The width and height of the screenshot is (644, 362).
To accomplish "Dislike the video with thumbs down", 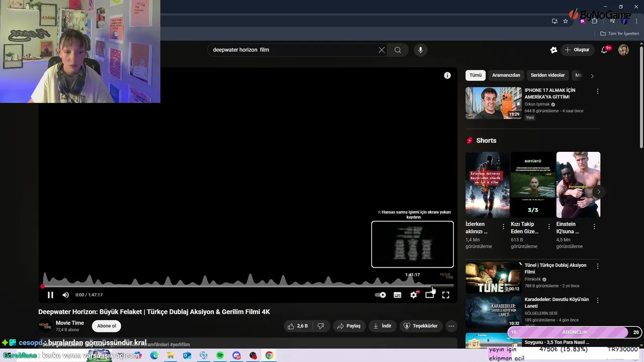I will point(321,326).
